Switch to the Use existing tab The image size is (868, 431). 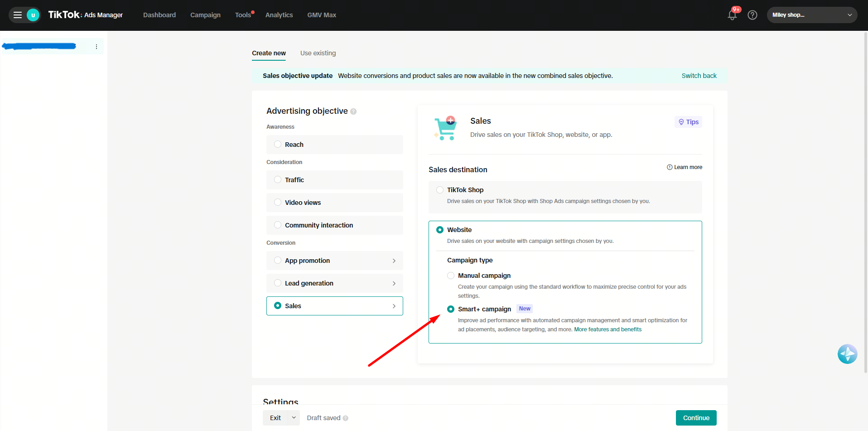(x=318, y=53)
